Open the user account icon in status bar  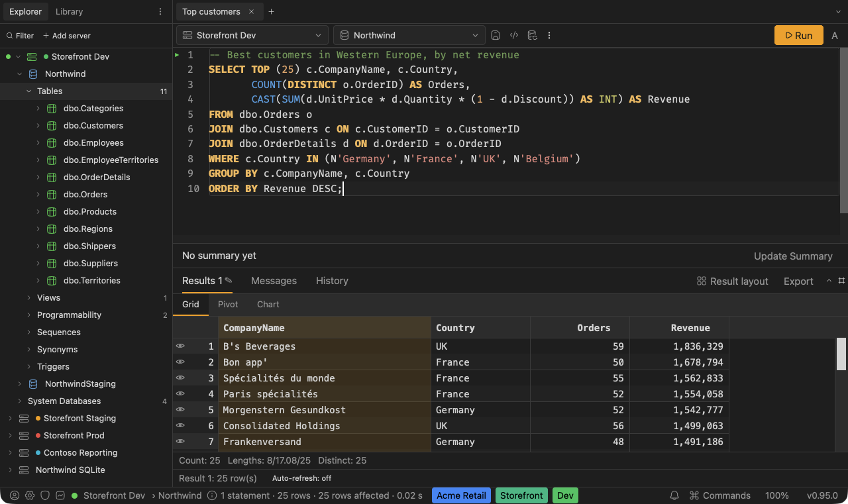(15, 495)
